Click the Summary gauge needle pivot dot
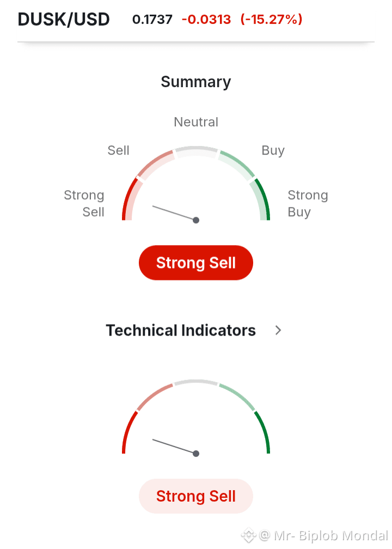 pos(196,220)
